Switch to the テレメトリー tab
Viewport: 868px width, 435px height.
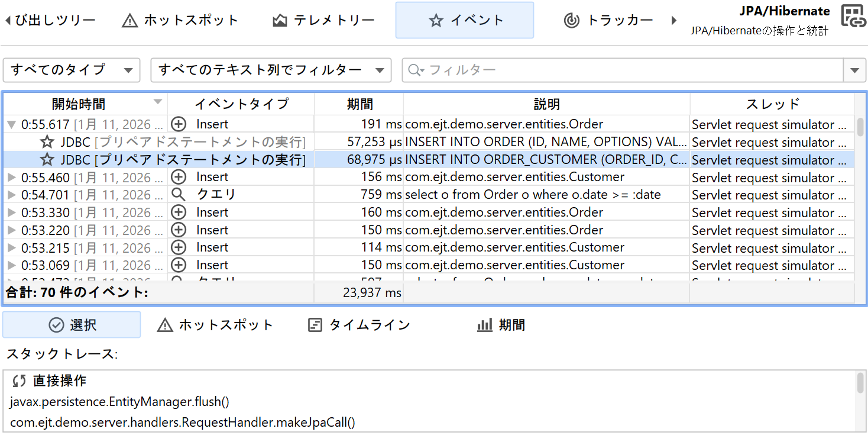(323, 20)
